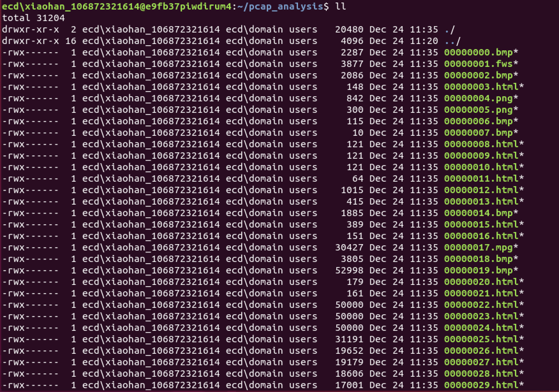Select file name 00000005.png
This screenshot has height=392, width=559.
tap(478, 110)
